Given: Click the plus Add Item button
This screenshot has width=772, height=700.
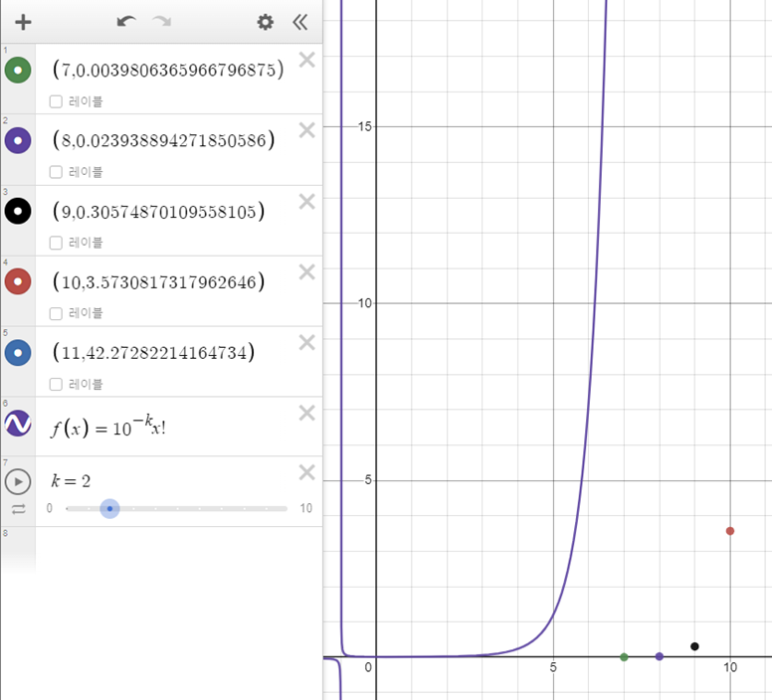Looking at the screenshot, I should coord(23,22).
